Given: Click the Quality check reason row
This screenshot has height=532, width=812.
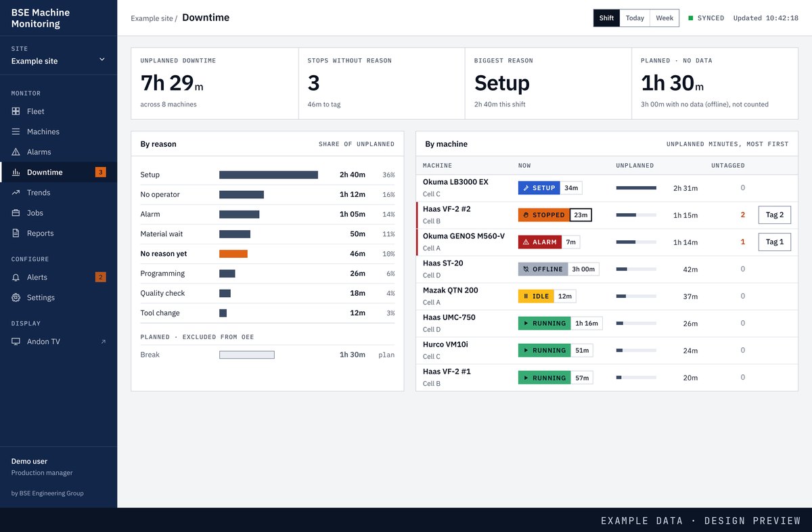Looking at the screenshot, I should 267,293.
